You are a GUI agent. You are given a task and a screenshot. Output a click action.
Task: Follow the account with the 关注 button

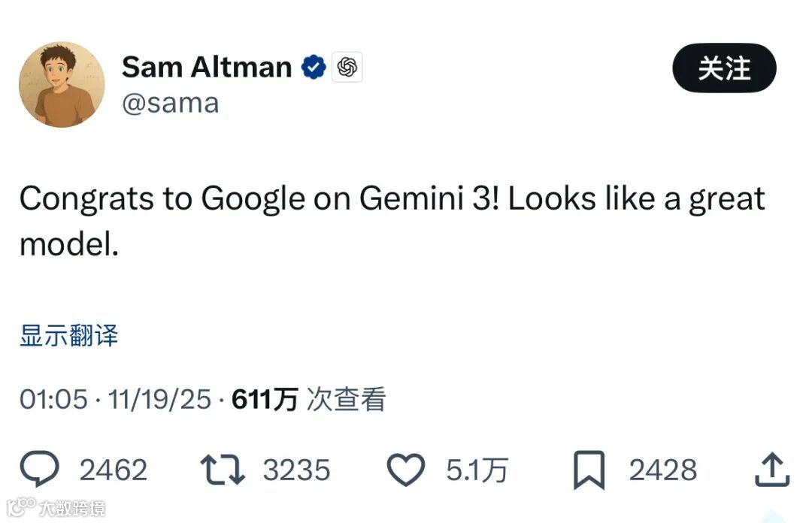coord(724,68)
